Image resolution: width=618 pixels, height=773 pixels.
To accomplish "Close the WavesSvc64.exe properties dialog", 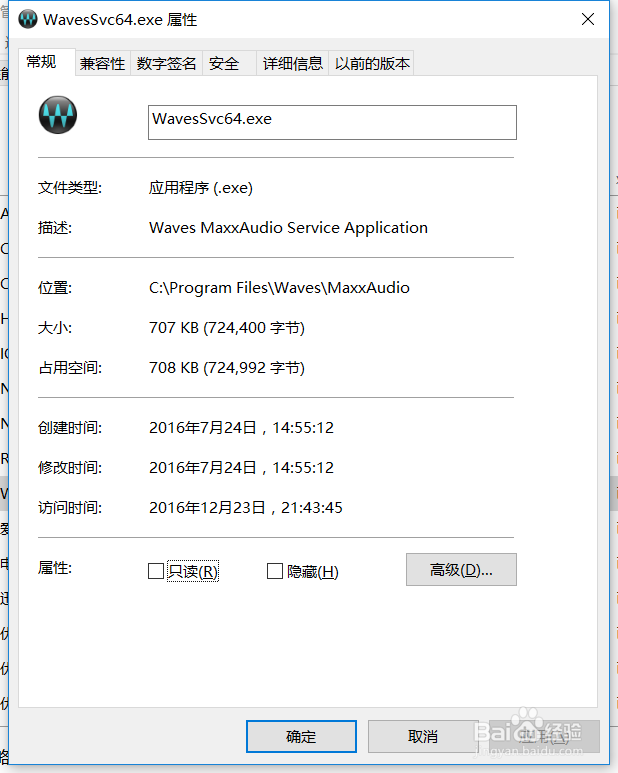I will 588,19.
